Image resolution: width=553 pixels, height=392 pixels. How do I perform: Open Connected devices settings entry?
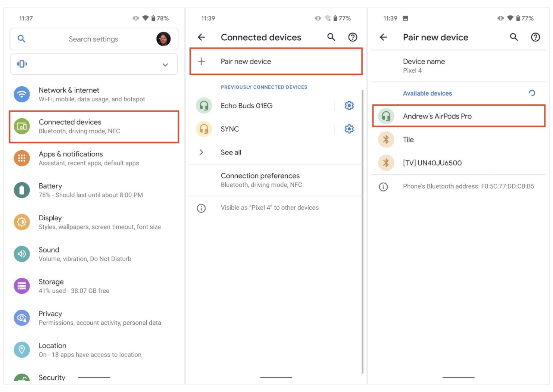tap(94, 127)
